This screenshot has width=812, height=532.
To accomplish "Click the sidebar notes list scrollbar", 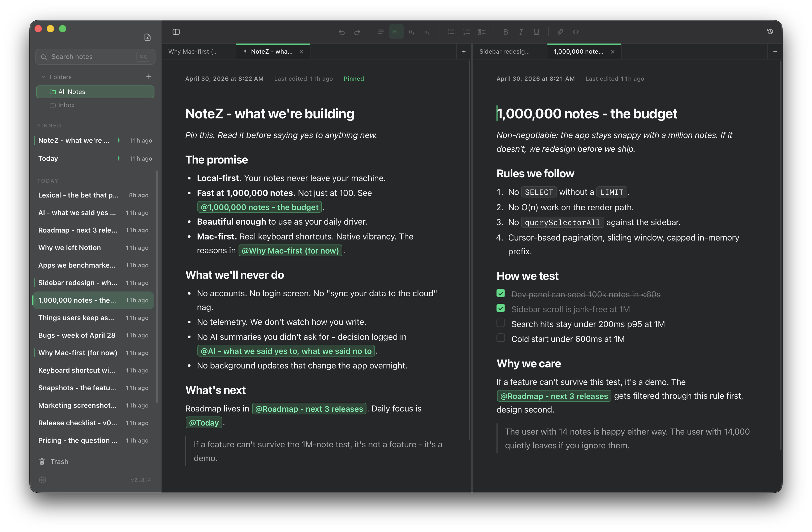I will [157, 287].
